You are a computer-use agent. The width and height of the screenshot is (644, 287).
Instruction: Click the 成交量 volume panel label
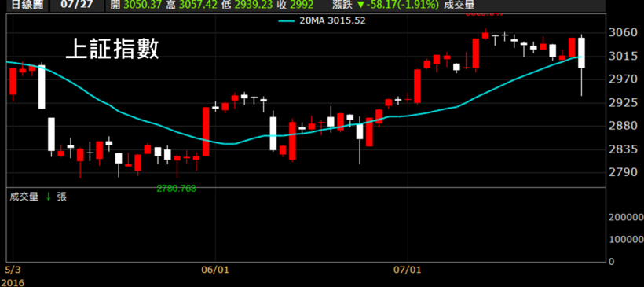[x=24, y=197]
